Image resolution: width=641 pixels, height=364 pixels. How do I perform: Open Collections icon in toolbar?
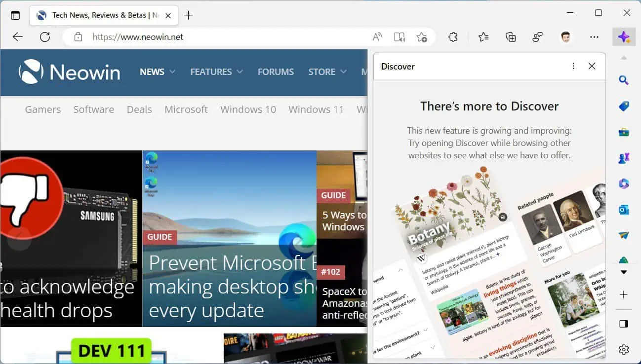click(511, 37)
